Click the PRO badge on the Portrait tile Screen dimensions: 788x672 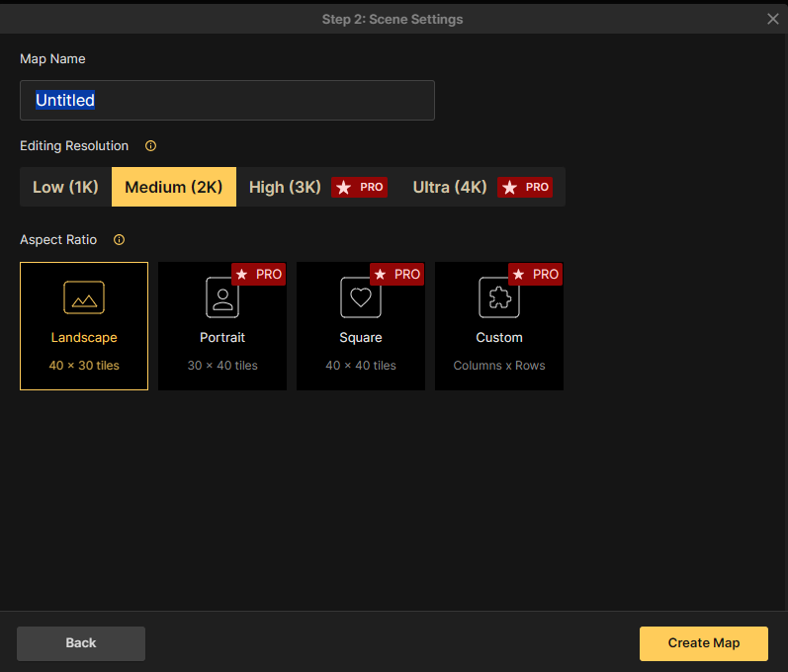pyautogui.click(x=258, y=275)
